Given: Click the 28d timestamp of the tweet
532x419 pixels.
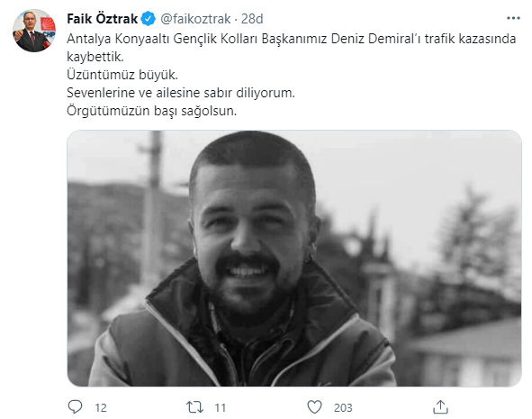Looking at the screenshot, I should pos(252,19).
